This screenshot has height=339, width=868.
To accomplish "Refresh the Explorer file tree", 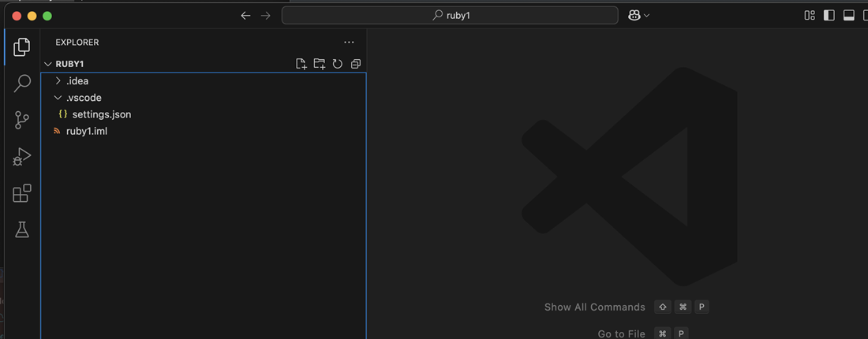I will coord(337,64).
